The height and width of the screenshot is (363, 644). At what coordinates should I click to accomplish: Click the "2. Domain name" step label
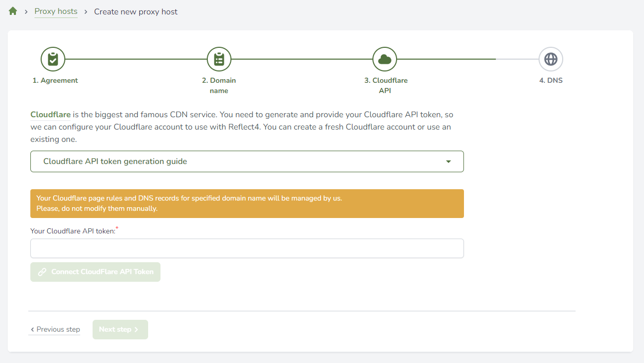click(x=219, y=85)
